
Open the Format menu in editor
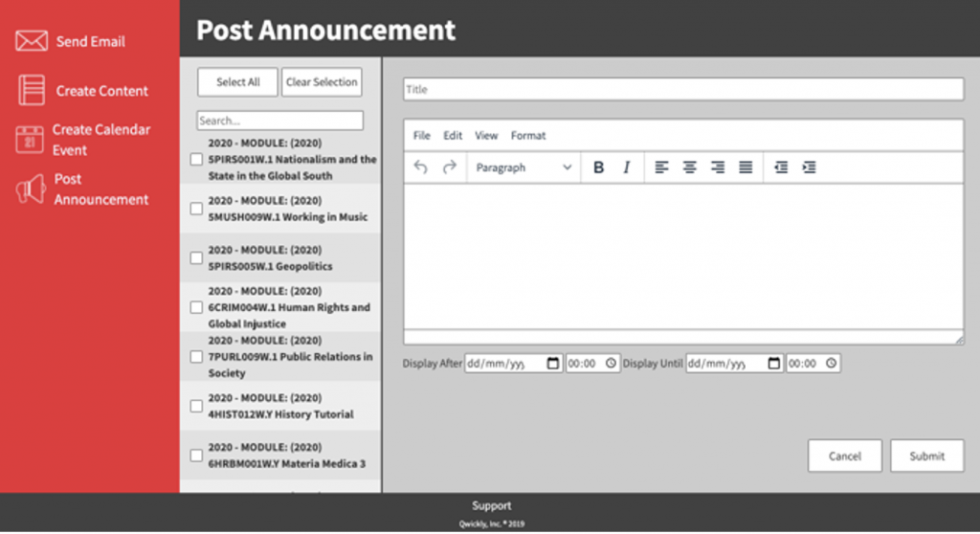coord(528,135)
